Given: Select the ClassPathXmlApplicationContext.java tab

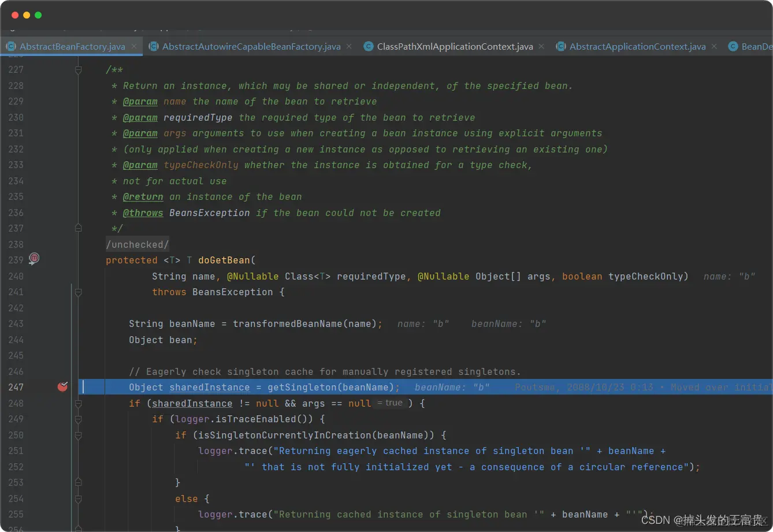Looking at the screenshot, I should tap(455, 47).
